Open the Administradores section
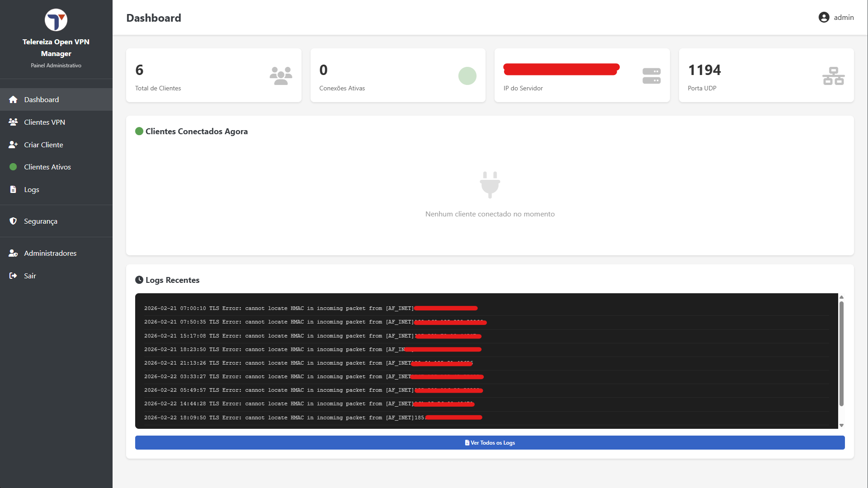Image resolution: width=868 pixels, height=488 pixels. [x=50, y=253]
